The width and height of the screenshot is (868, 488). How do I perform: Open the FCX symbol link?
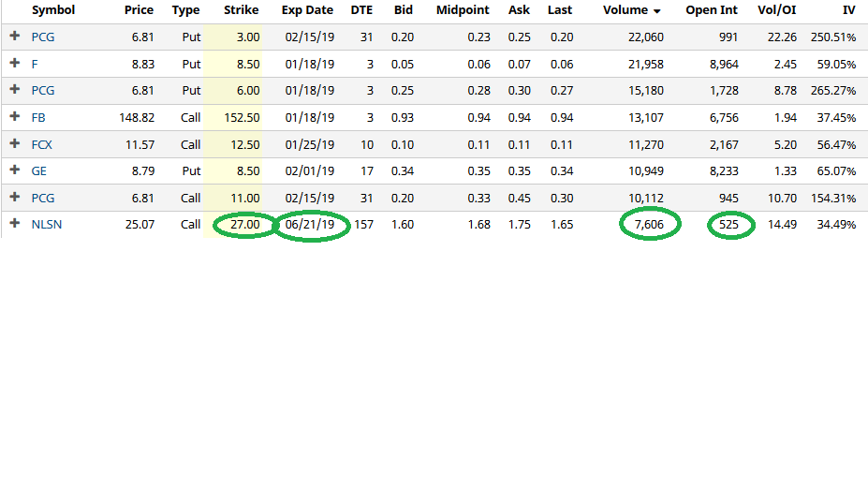41,144
